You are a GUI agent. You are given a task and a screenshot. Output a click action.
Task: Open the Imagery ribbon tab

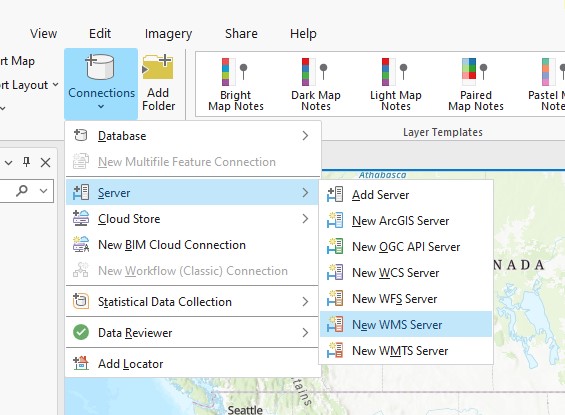pos(168,34)
